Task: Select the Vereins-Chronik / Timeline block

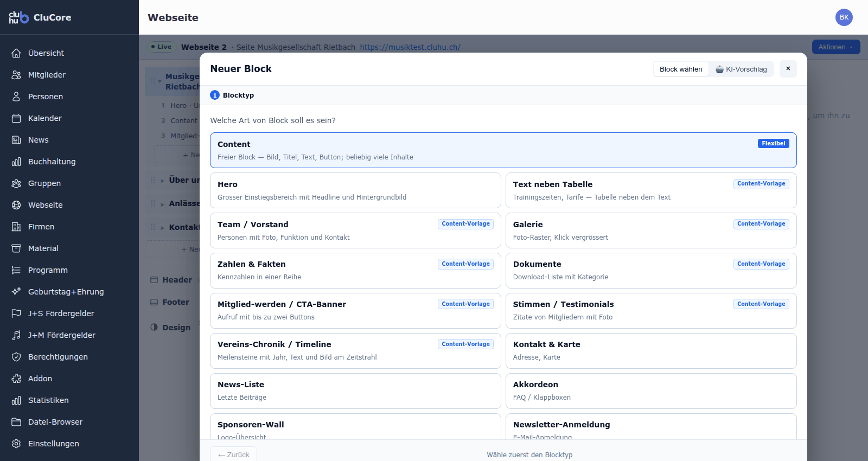Action: tap(355, 351)
